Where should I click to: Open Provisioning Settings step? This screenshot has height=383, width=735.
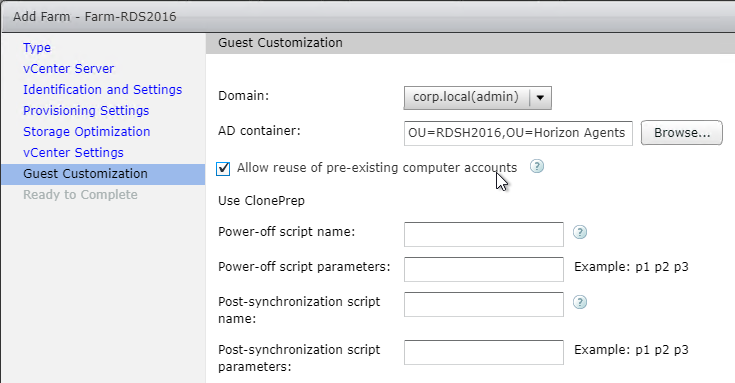coord(86,111)
